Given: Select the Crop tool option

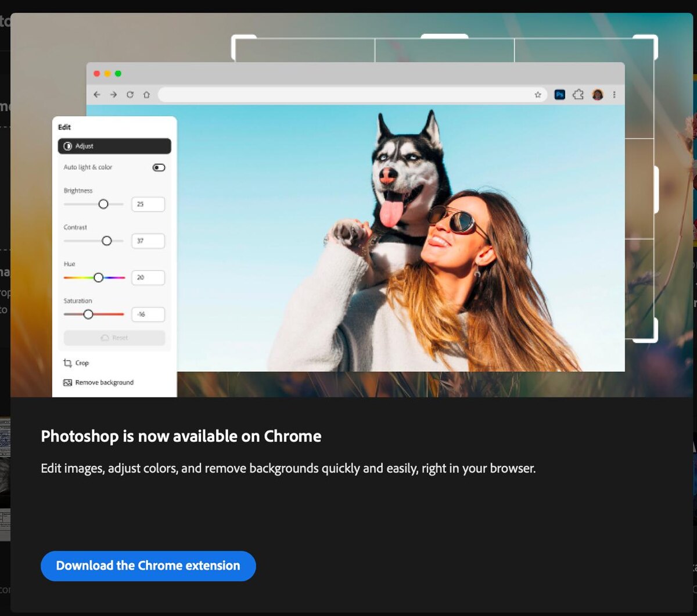Looking at the screenshot, I should click(76, 363).
